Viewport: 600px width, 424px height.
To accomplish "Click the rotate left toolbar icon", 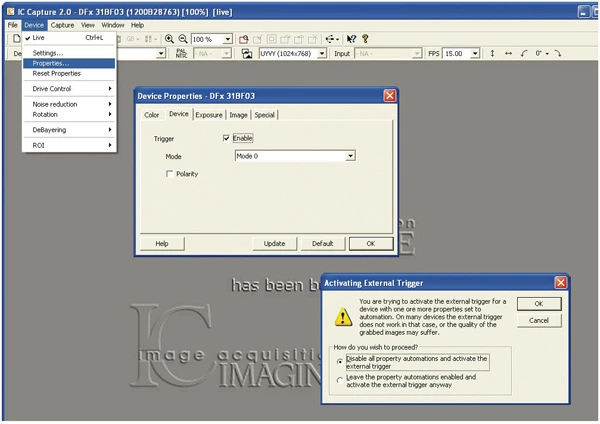I will [524, 53].
